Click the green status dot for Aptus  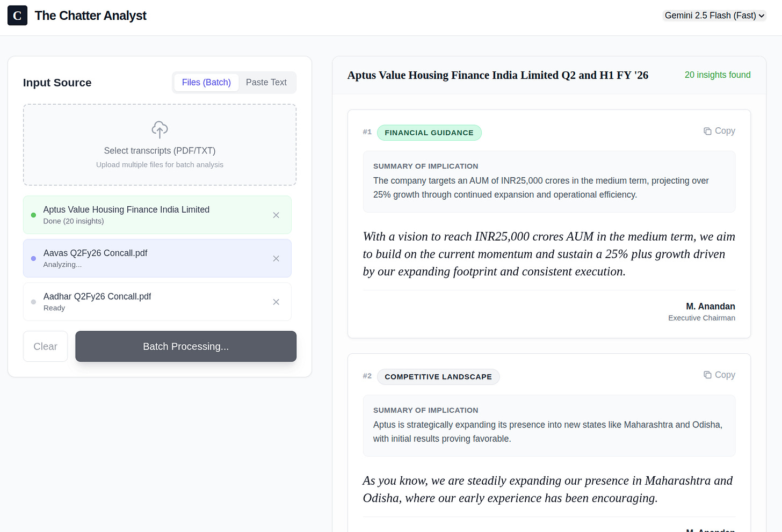coord(33,215)
